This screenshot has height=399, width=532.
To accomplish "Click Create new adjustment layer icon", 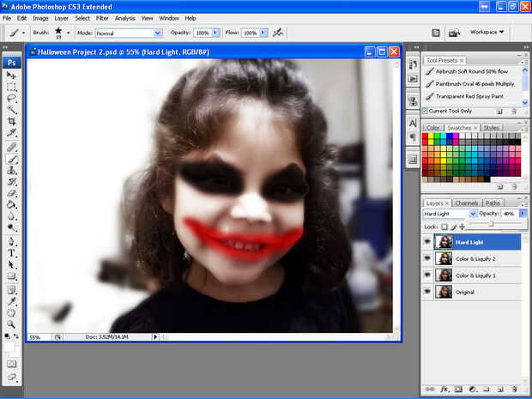I will pos(472,390).
